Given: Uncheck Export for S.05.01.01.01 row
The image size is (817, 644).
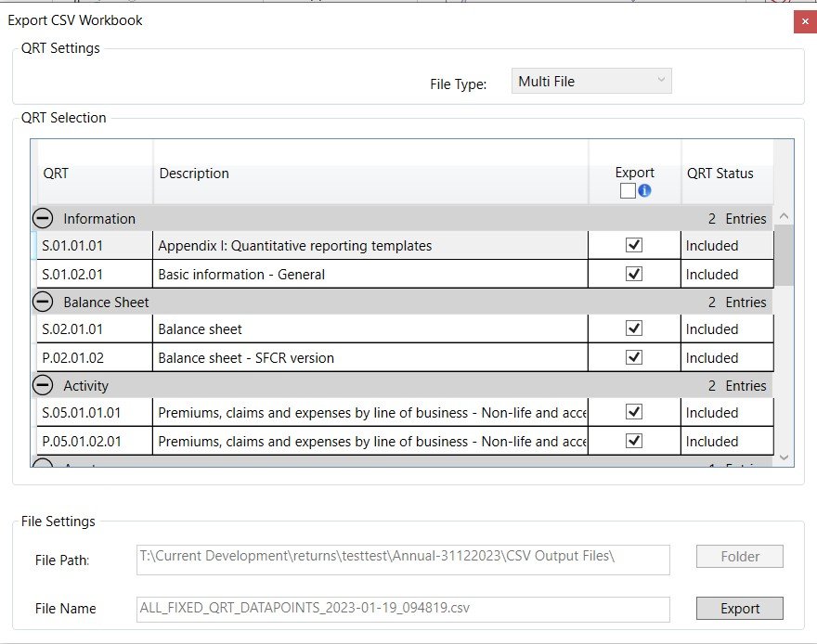Looking at the screenshot, I should tap(634, 412).
